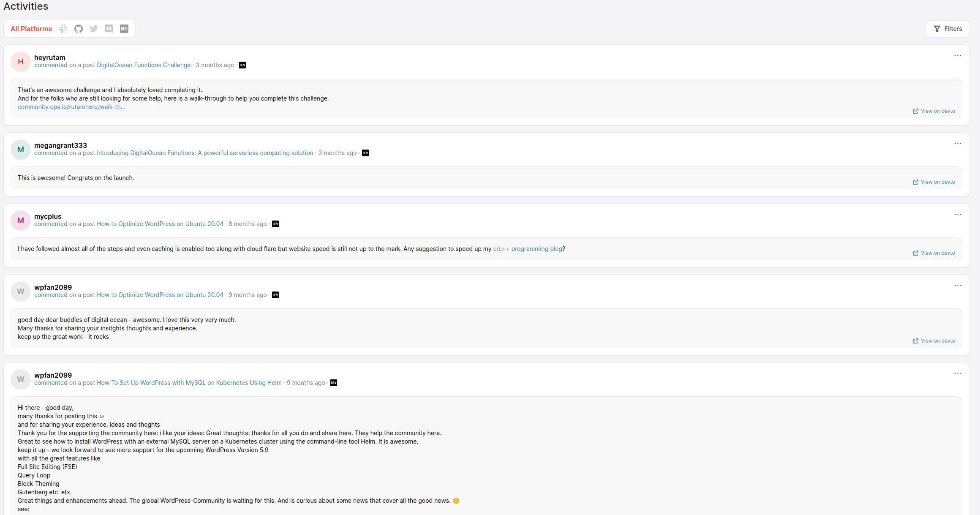Click heyrutam's avatar with letter H
The width and height of the screenshot is (980, 515).
click(20, 62)
